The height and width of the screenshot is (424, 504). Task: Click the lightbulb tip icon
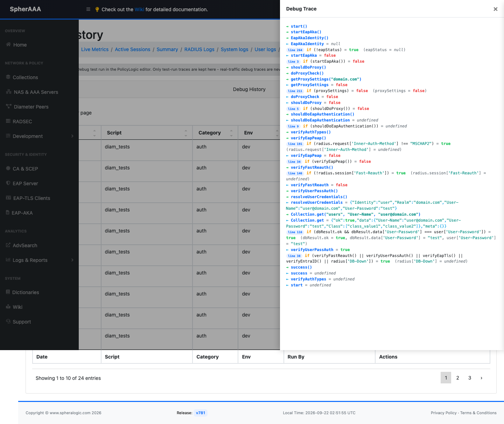(x=97, y=9)
